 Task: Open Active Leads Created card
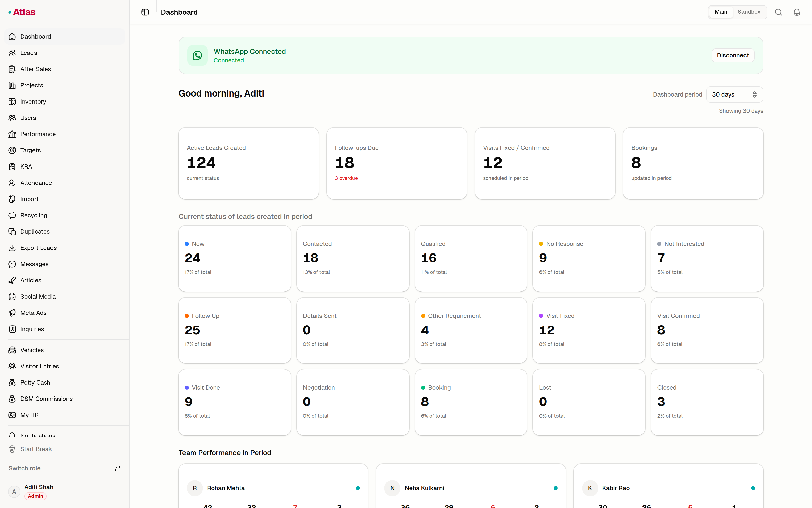[249, 163]
